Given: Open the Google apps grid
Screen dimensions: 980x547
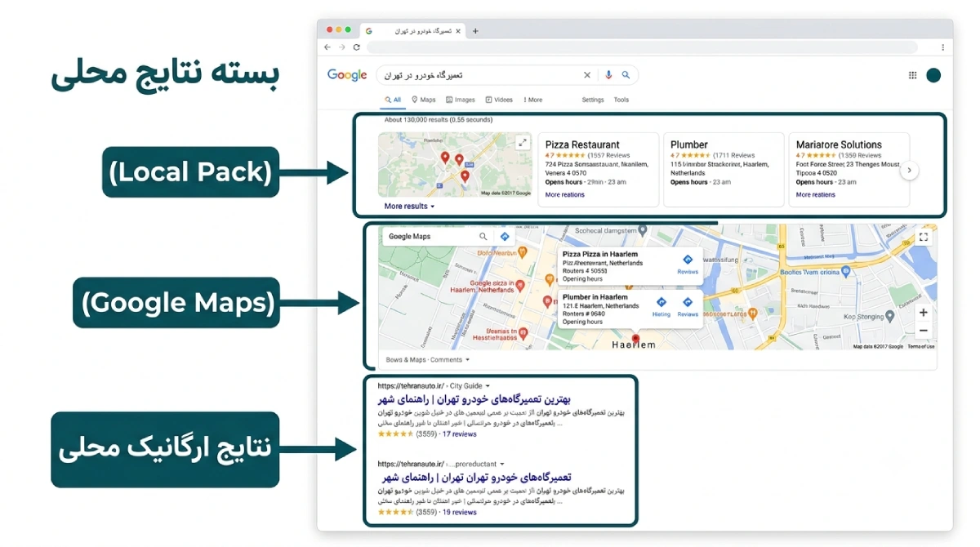Looking at the screenshot, I should (x=912, y=75).
